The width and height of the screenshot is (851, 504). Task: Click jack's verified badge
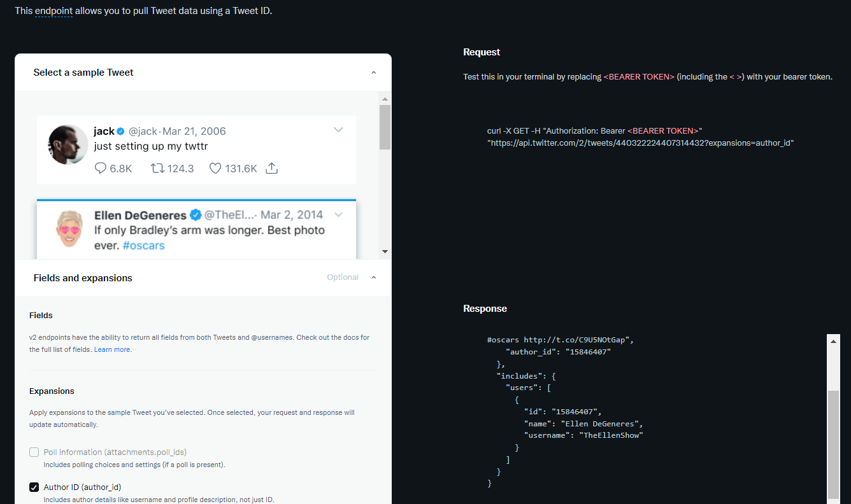[x=119, y=131]
